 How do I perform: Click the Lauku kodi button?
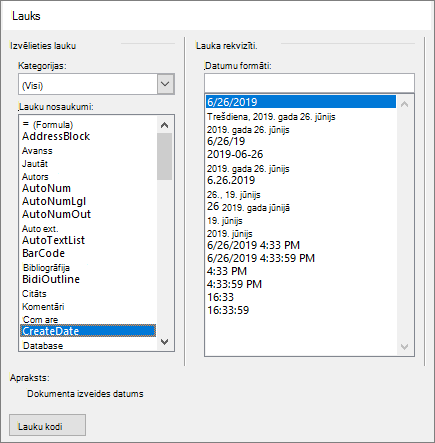(x=47, y=425)
